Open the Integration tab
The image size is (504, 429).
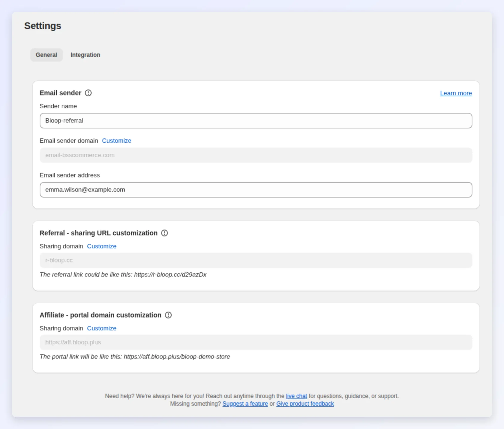click(x=85, y=55)
